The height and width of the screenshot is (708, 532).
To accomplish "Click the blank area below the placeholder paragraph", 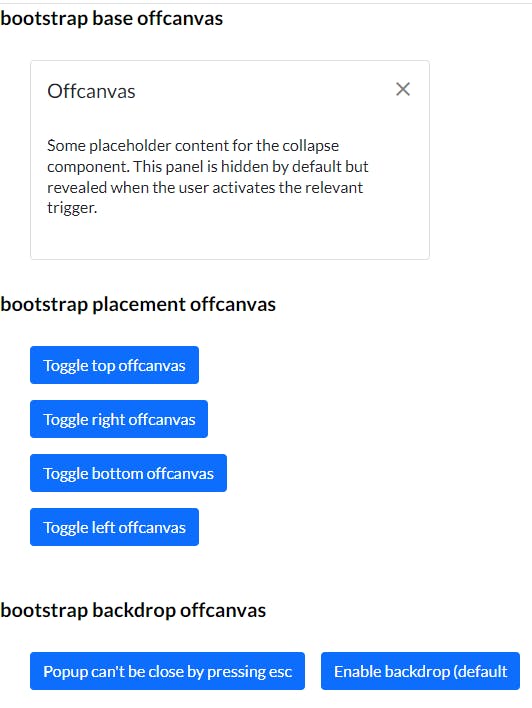I will (229, 239).
